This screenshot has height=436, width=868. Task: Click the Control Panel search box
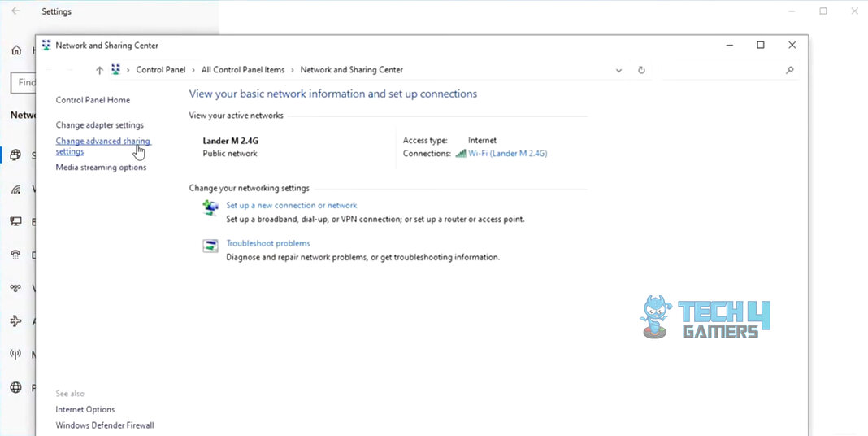click(719, 70)
